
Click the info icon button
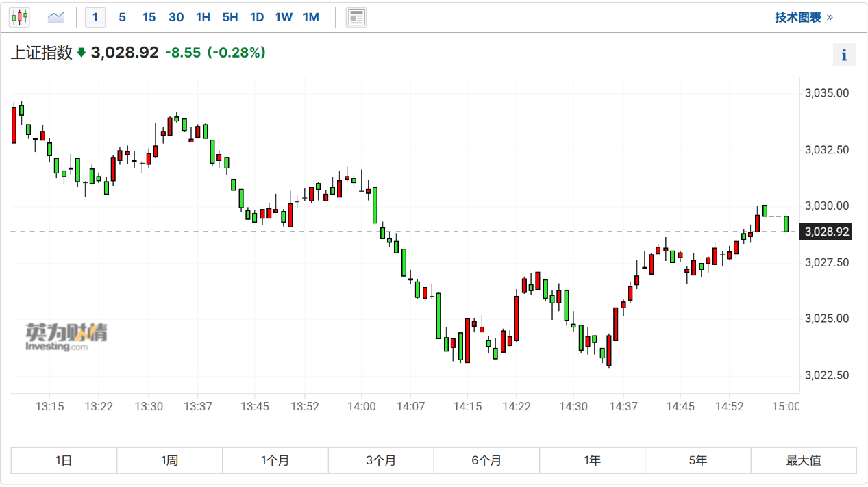(x=844, y=55)
